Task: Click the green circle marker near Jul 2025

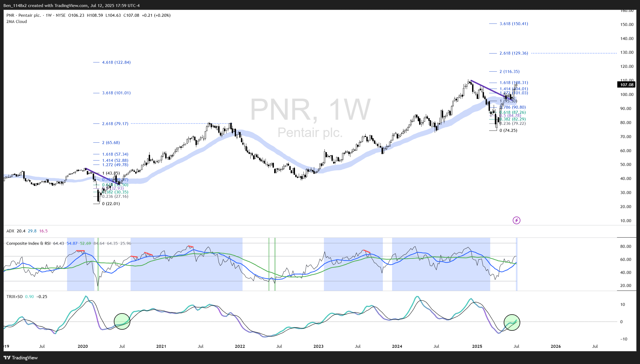Action: coord(512,322)
